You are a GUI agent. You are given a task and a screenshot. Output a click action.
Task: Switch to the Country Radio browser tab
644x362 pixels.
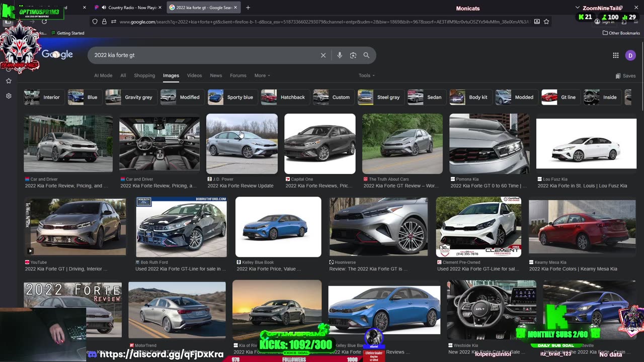(x=127, y=8)
